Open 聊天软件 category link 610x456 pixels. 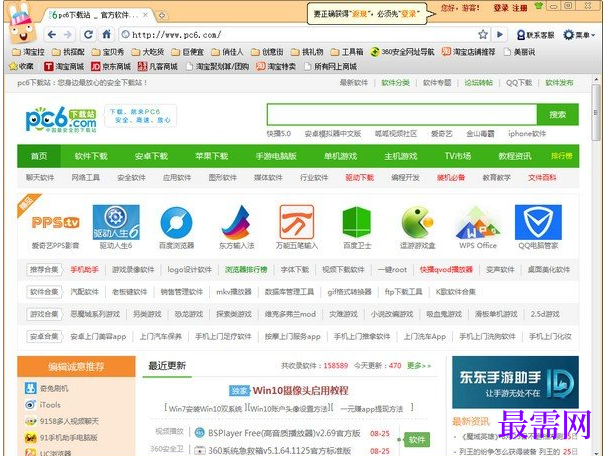pyautogui.click(x=40, y=178)
